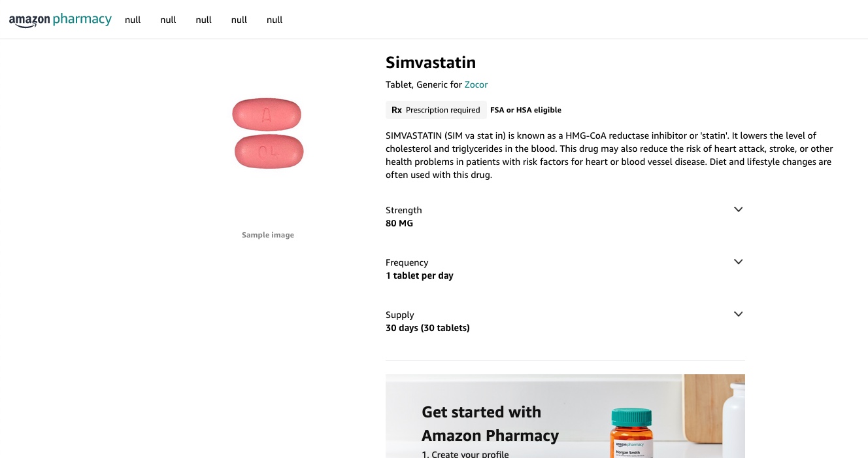Open the Zocor brand link

[476, 84]
